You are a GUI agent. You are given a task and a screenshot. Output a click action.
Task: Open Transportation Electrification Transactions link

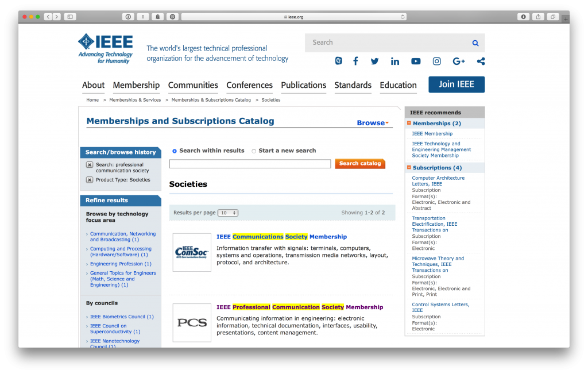point(434,224)
